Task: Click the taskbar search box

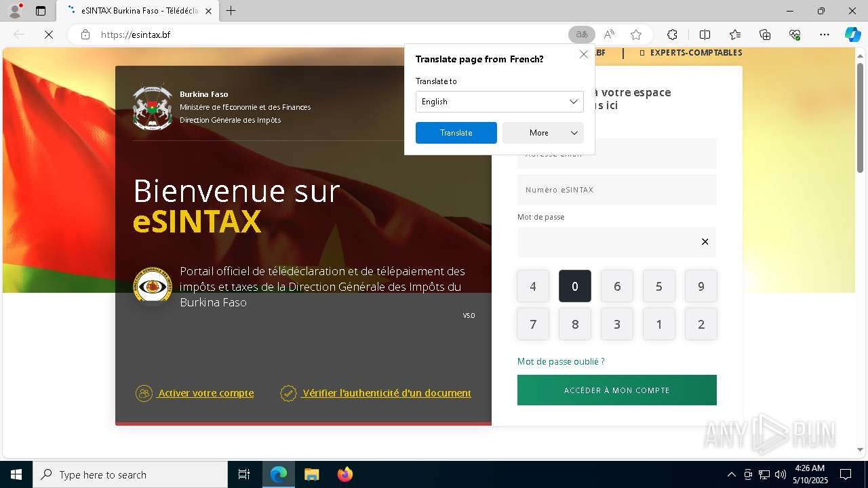Action: point(130,474)
